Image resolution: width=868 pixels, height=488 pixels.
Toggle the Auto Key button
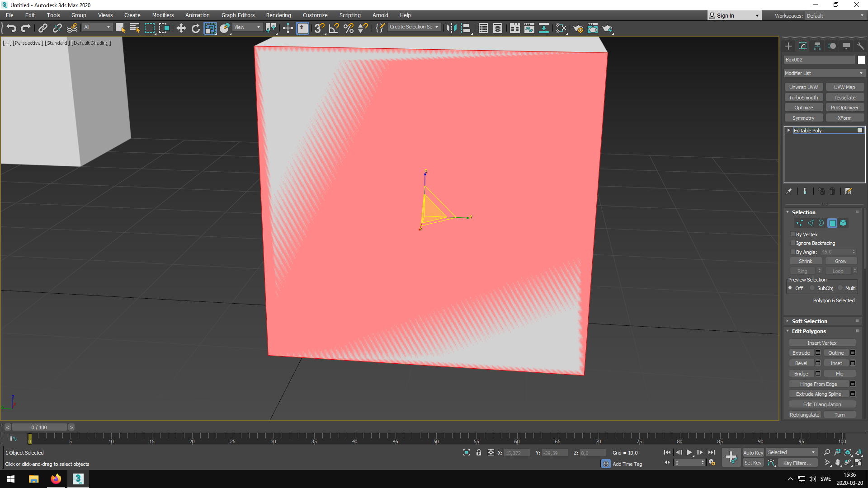tap(753, 452)
